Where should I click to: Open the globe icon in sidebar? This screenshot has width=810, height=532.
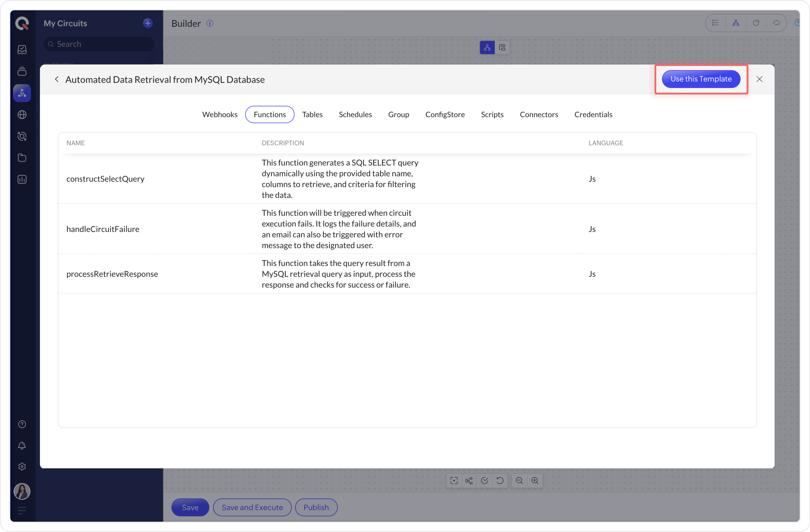(22, 115)
